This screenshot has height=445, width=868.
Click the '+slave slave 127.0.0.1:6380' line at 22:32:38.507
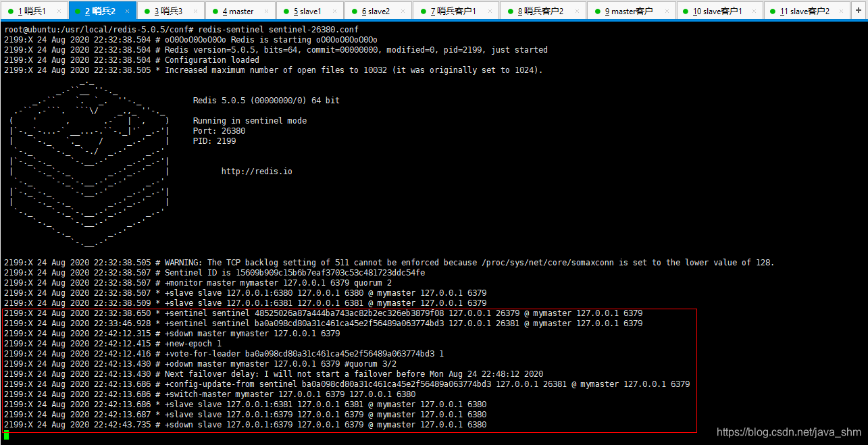point(245,293)
